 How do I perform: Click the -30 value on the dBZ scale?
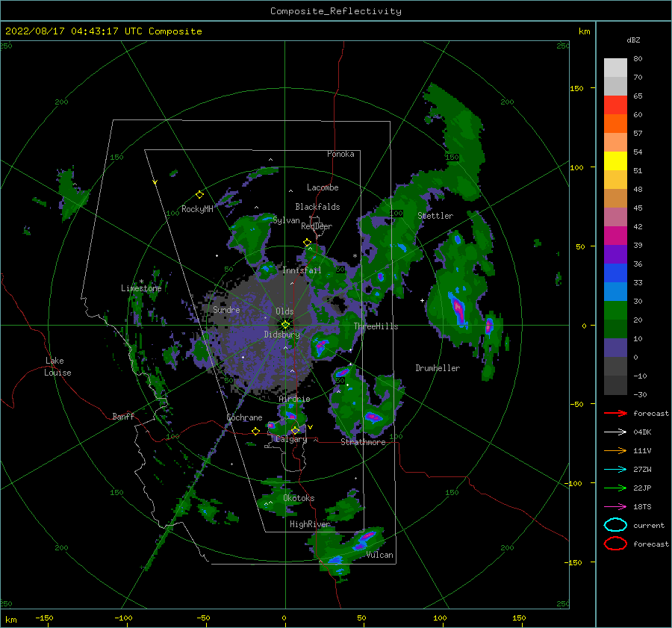pos(640,394)
